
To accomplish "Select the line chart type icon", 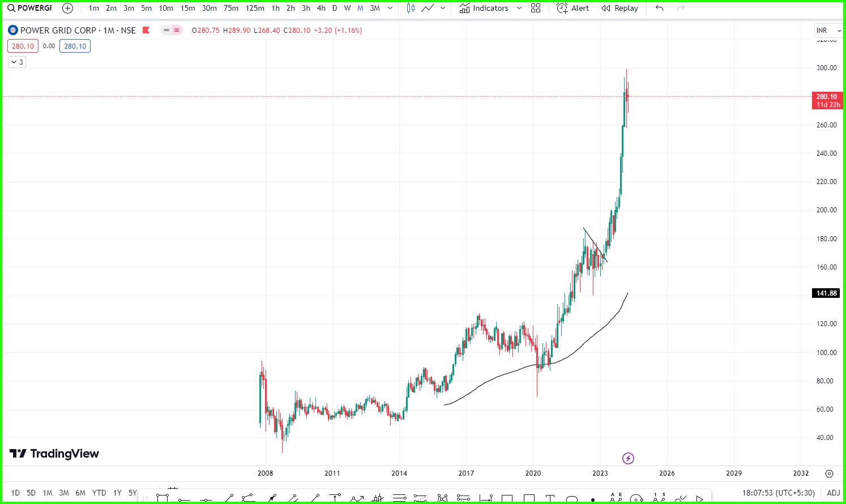I will pos(428,8).
